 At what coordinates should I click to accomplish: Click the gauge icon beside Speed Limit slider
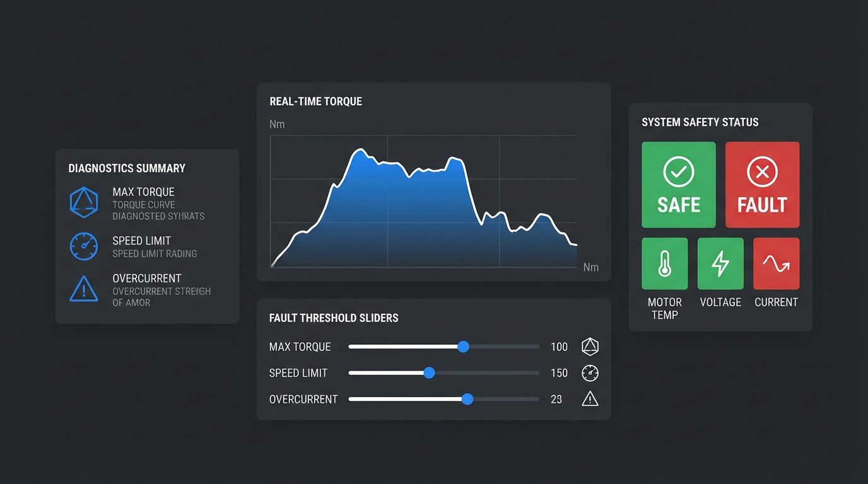click(590, 372)
